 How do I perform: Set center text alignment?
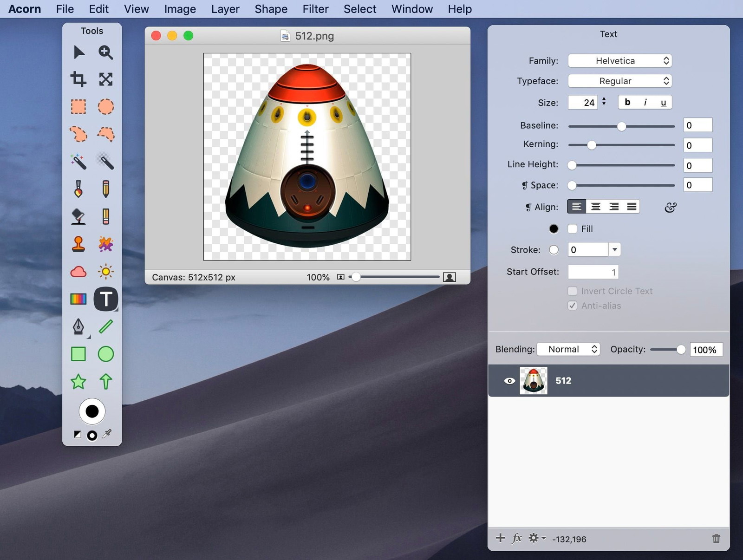595,207
